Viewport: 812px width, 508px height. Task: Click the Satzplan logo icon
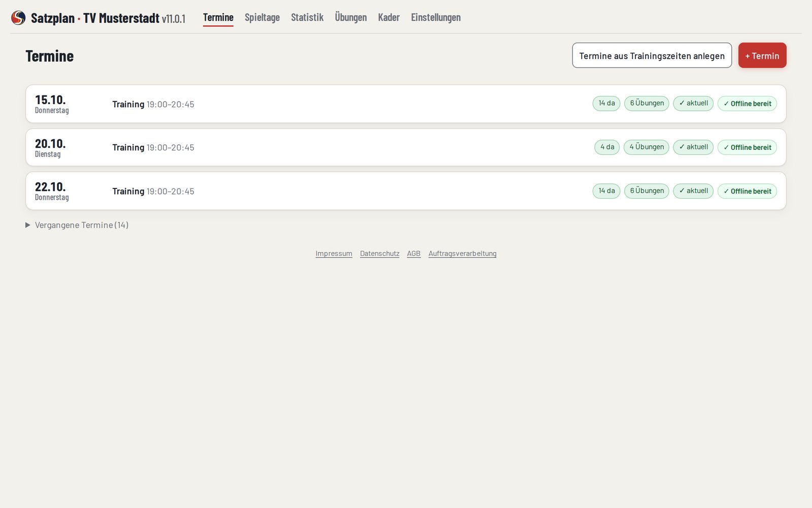pos(18,18)
